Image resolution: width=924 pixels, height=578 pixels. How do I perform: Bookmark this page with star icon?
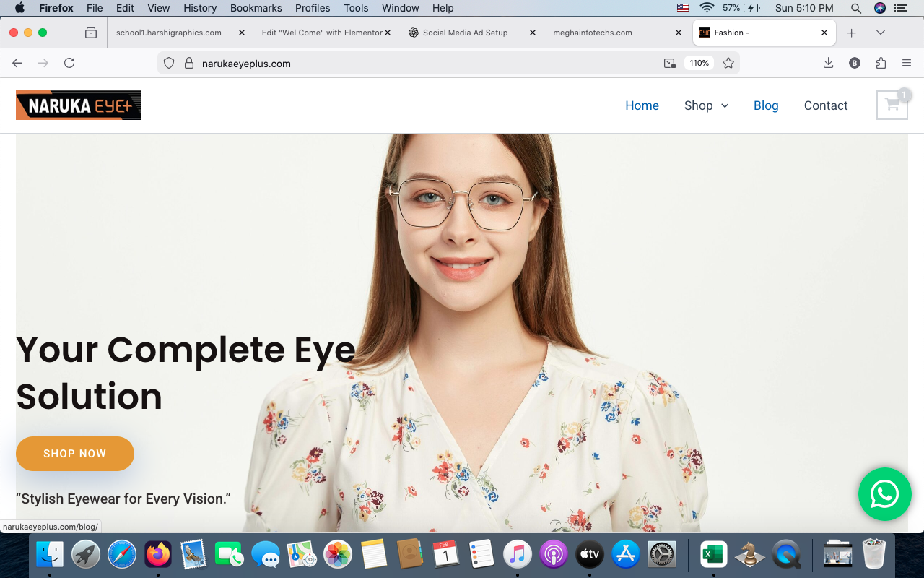pyautogui.click(x=728, y=64)
